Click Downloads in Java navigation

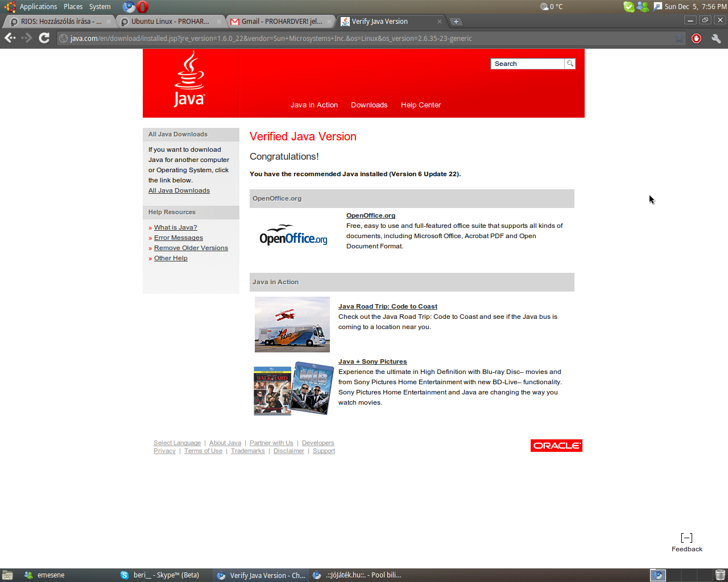(369, 105)
